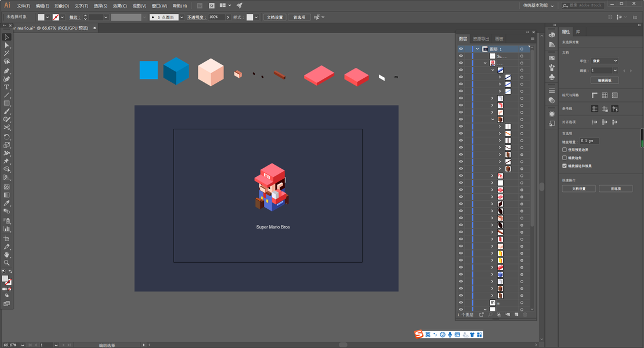Image resolution: width=644 pixels, height=348 pixels.
Task: Switch to the 库 tab
Action: pos(578,31)
